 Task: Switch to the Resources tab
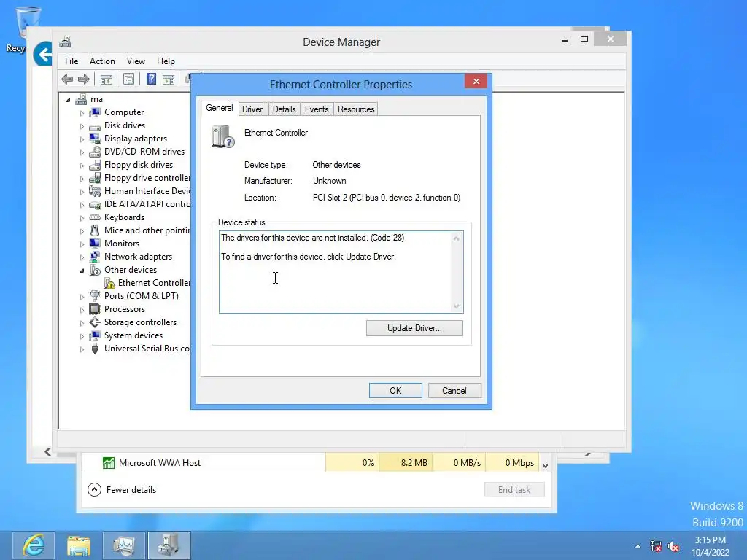[356, 109]
